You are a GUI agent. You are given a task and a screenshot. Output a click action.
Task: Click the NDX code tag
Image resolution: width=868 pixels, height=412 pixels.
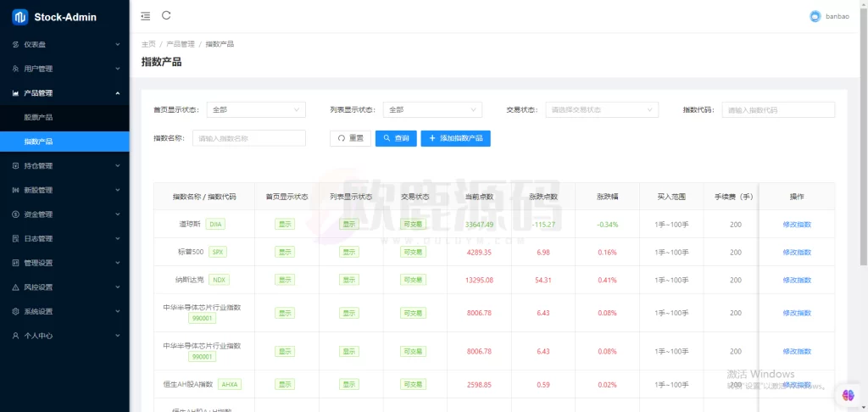[219, 280]
